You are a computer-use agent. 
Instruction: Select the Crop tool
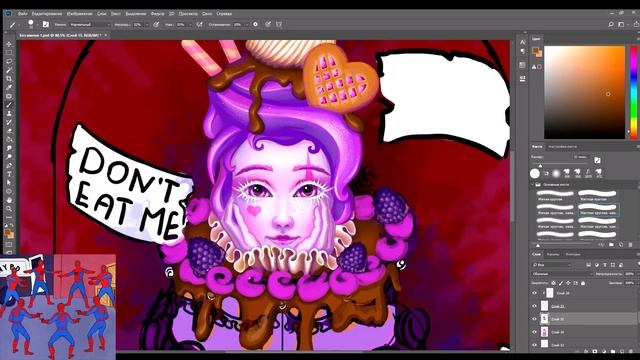point(9,78)
